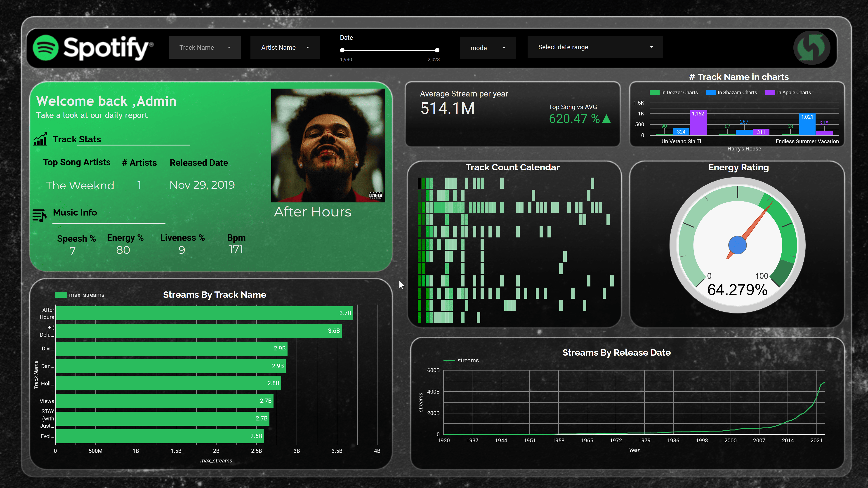Image resolution: width=868 pixels, height=488 pixels.
Task: Click the In Deezer Charts legend swatch
Action: tap(654, 93)
